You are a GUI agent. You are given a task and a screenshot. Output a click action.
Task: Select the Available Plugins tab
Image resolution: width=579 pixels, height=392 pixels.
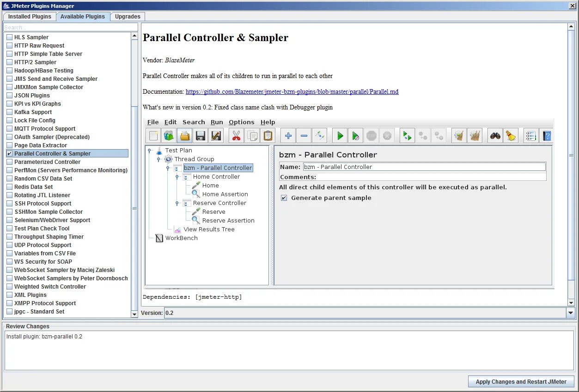[x=83, y=17]
